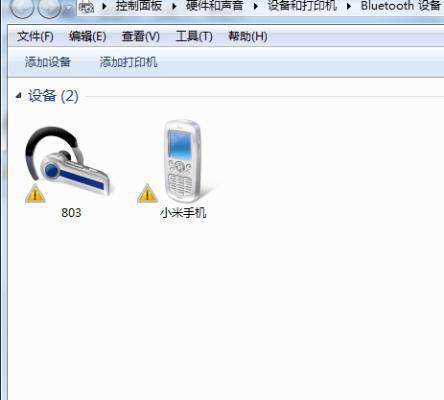444x400 pixels.
Task: Expand the arrow after 硬件和声音 in the breadcrumb
Action: 256,6
